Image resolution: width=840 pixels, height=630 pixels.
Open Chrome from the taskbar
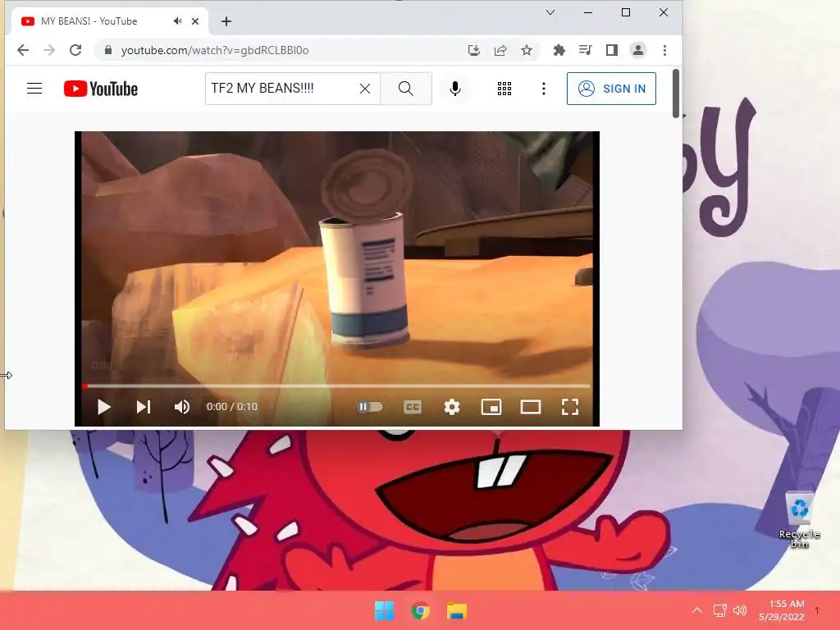coord(421,610)
